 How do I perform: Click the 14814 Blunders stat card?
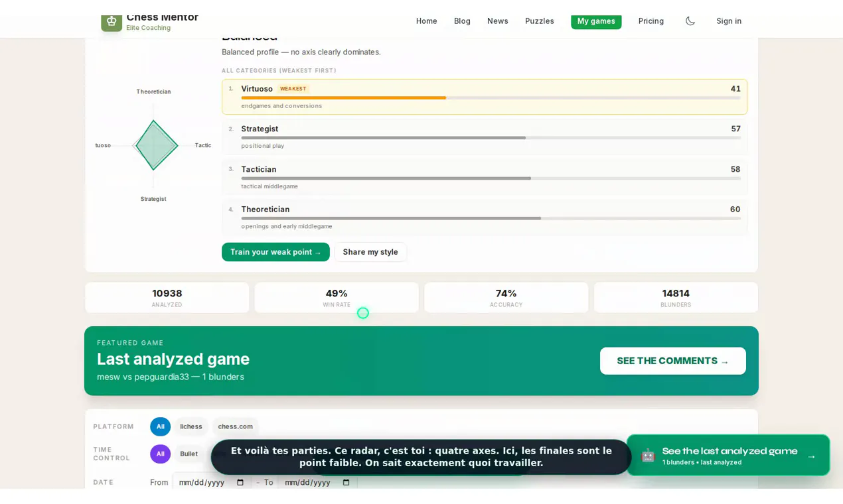coord(676,297)
